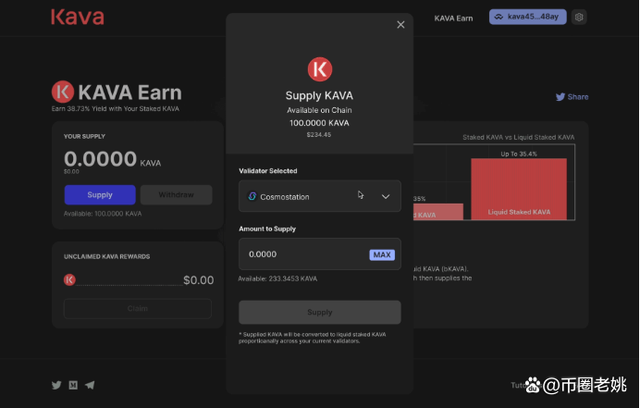Open Telegram icon in footer
This screenshot has width=640, height=408.
coord(90,385)
